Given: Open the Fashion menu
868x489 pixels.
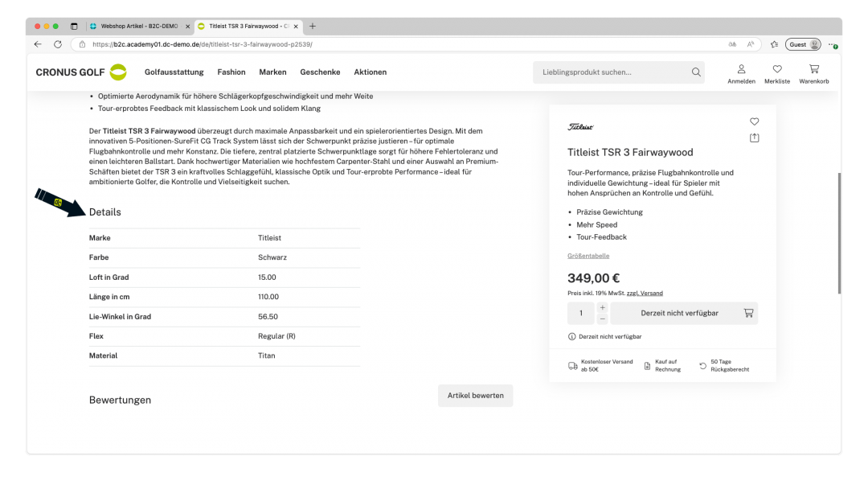Looking at the screenshot, I should (231, 72).
